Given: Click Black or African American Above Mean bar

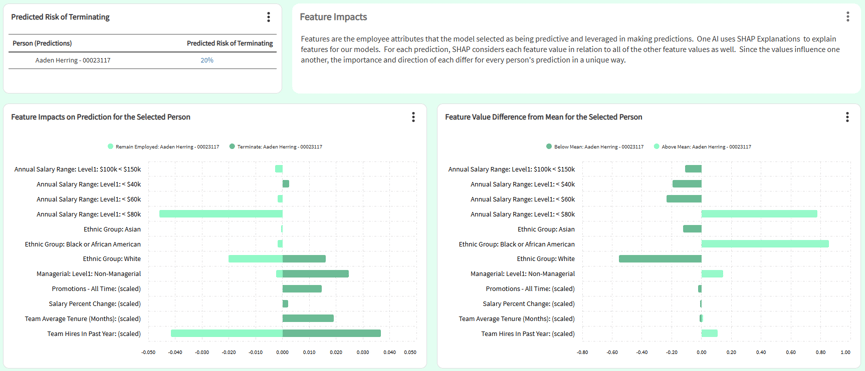Looking at the screenshot, I should coord(765,244).
